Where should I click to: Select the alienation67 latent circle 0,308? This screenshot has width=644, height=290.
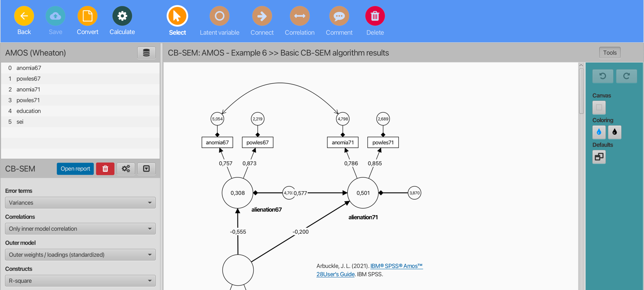pyautogui.click(x=237, y=193)
